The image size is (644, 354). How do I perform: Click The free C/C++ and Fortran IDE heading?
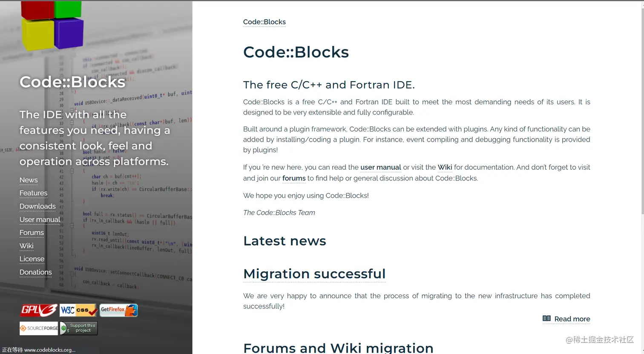(329, 85)
